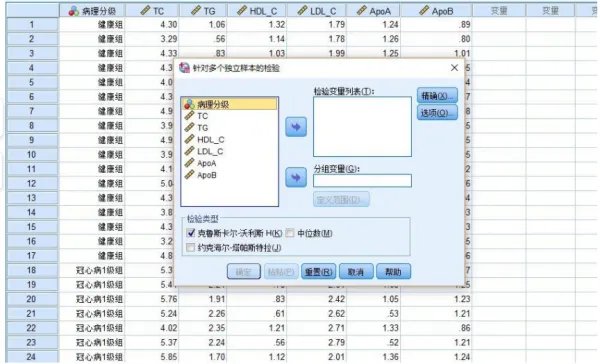Click TC value 4.30 in row 1
Screen dimensions: 600x364
[152, 25]
